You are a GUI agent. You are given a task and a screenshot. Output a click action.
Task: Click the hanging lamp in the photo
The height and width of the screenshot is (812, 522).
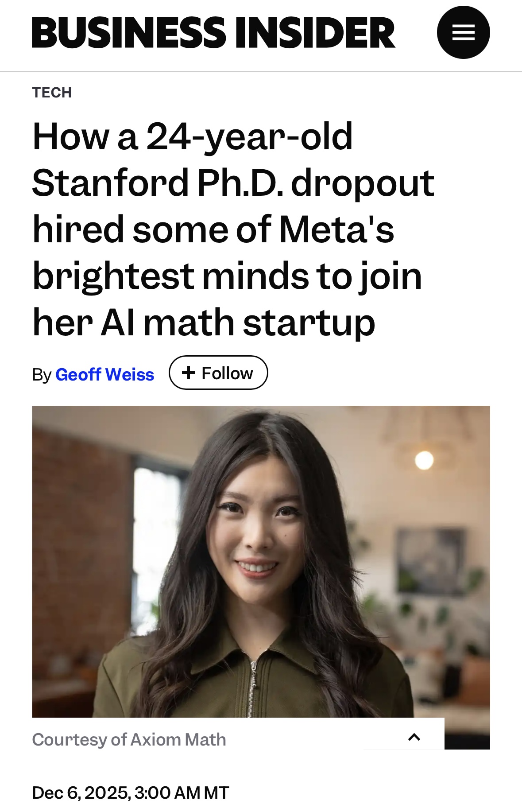click(x=424, y=460)
